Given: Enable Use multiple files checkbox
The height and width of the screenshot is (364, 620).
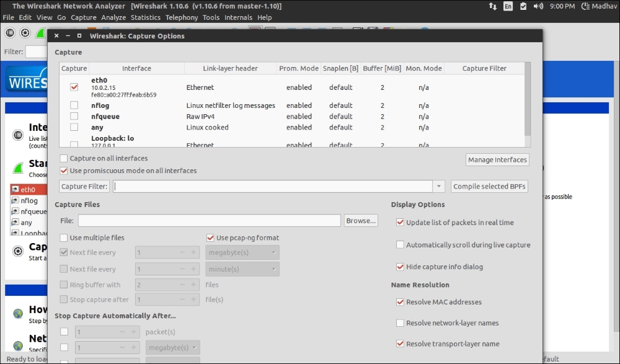Looking at the screenshot, I should click(64, 237).
